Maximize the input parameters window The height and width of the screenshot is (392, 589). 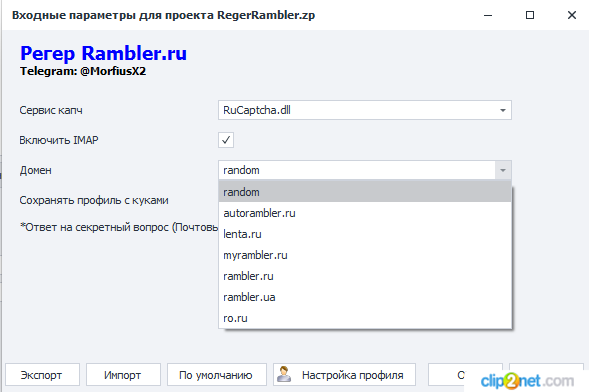coord(530,15)
